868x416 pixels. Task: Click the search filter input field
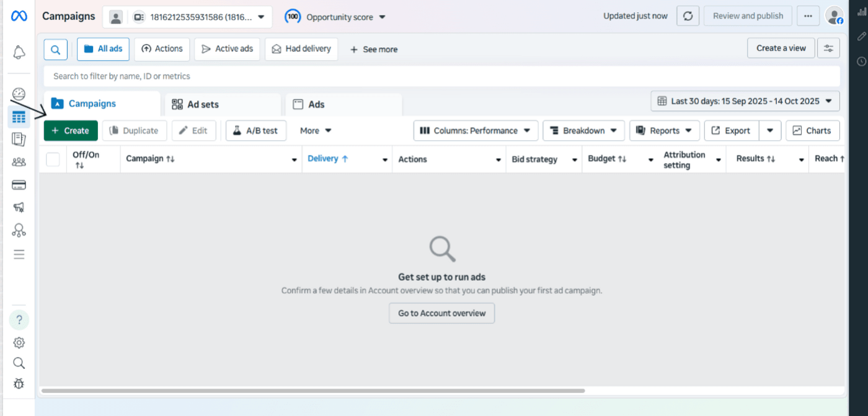coord(441,76)
